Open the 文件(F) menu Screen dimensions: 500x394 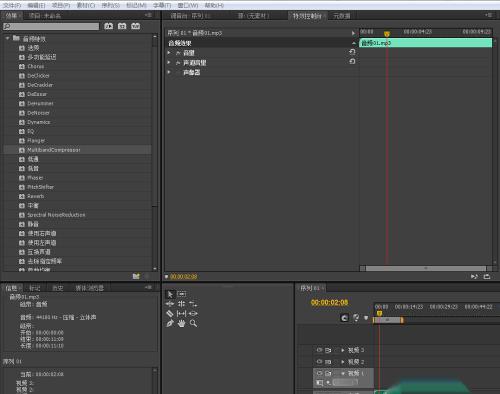tap(12, 5)
